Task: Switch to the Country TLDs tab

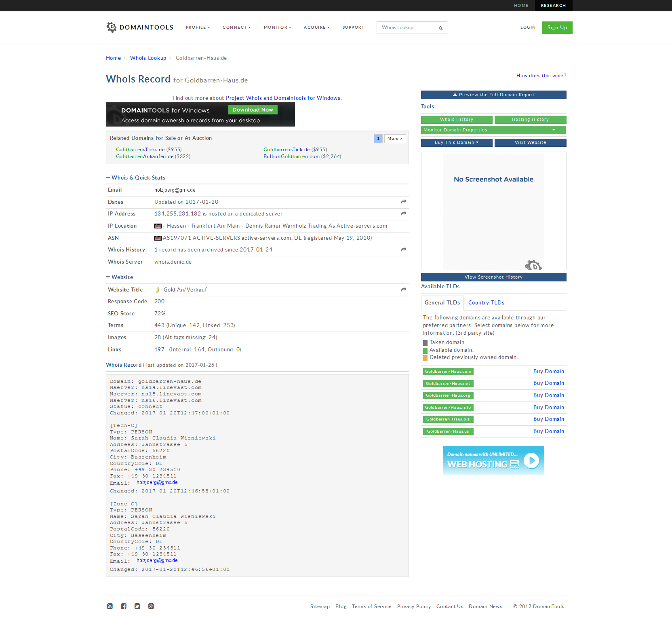Action: 486,303
